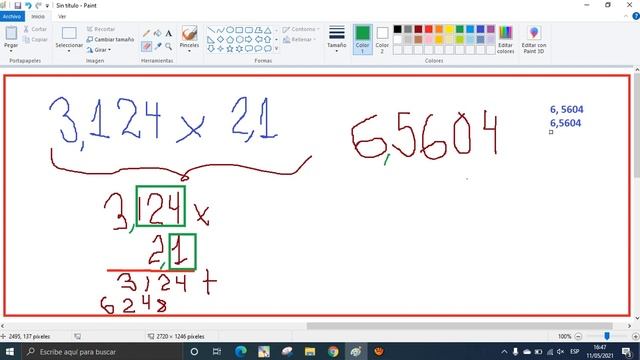Open the Seleccionar dropdown arrow

(x=69, y=51)
